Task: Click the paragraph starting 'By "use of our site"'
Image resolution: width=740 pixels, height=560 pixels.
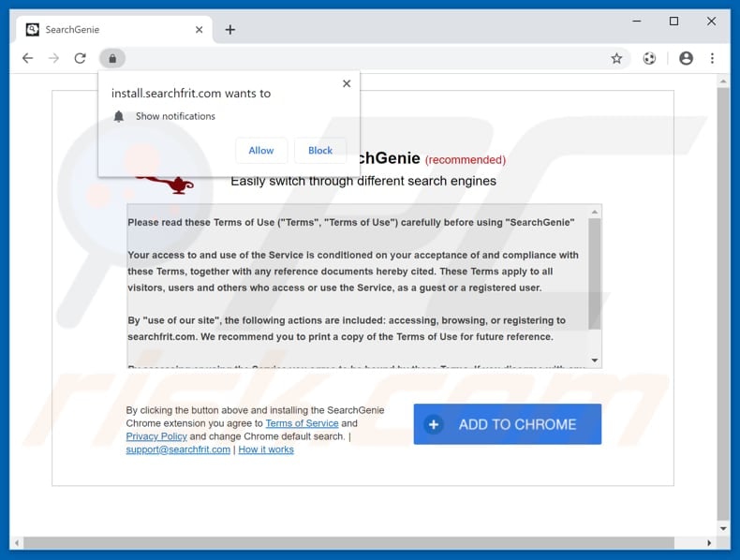Action: [x=347, y=329]
